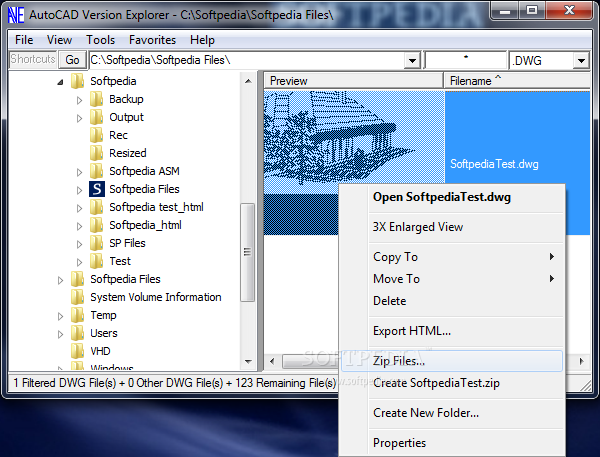Expand the Softpedia ASM node
Viewport: 600px width, 457px height.
click(x=79, y=172)
